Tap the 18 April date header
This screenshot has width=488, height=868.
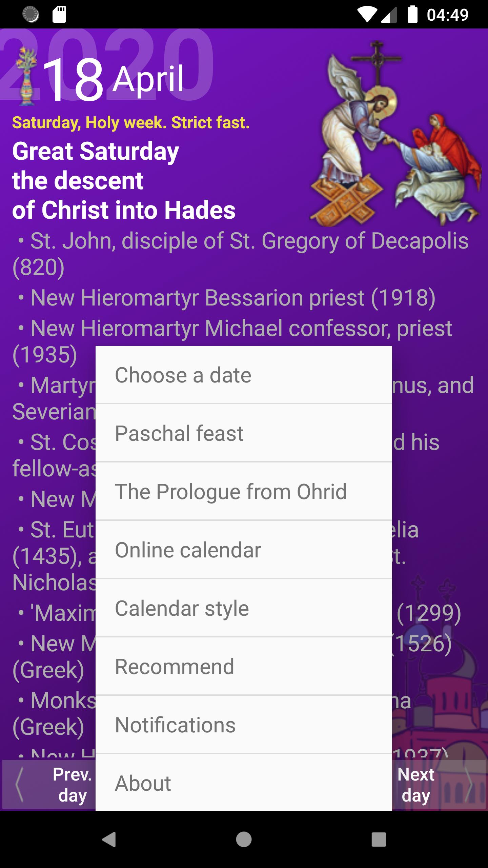click(x=114, y=80)
